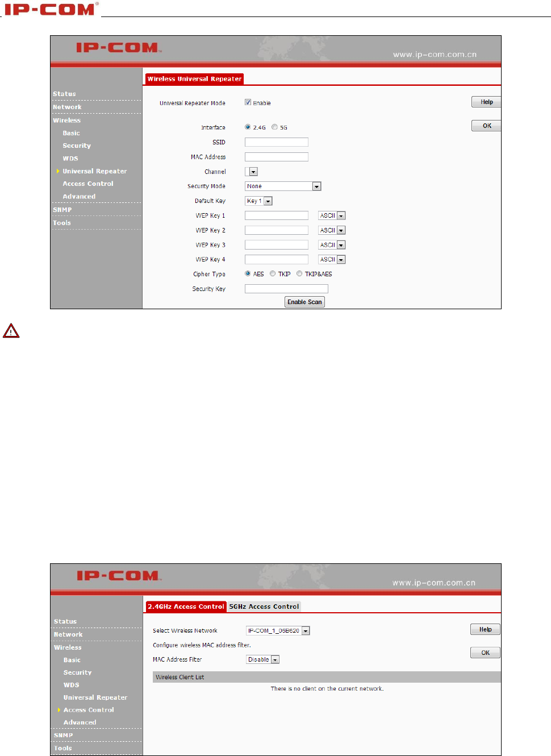Click www.ip-com.com.cn in upper banner
The height and width of the screenshot is (756, 551).
(435, 55)
